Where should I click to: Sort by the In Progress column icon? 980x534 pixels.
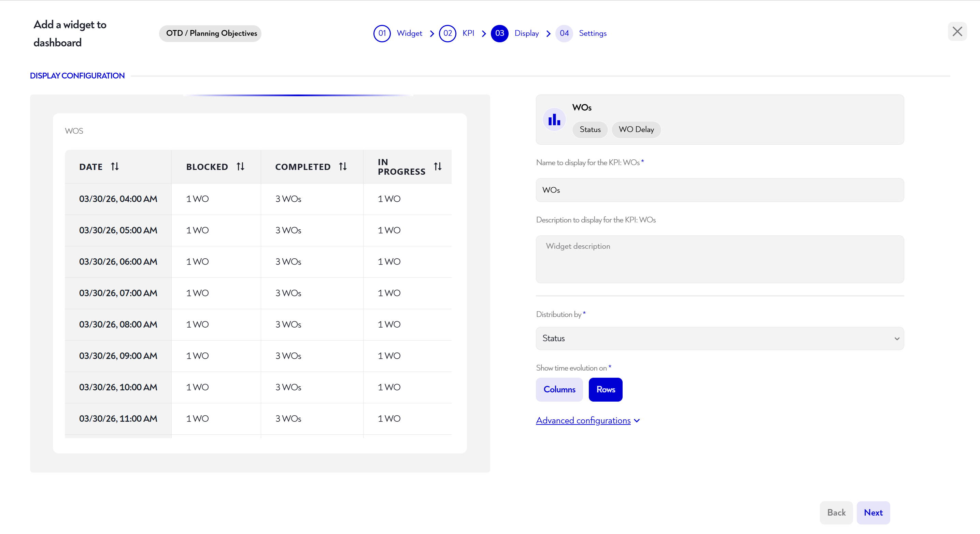438,167
